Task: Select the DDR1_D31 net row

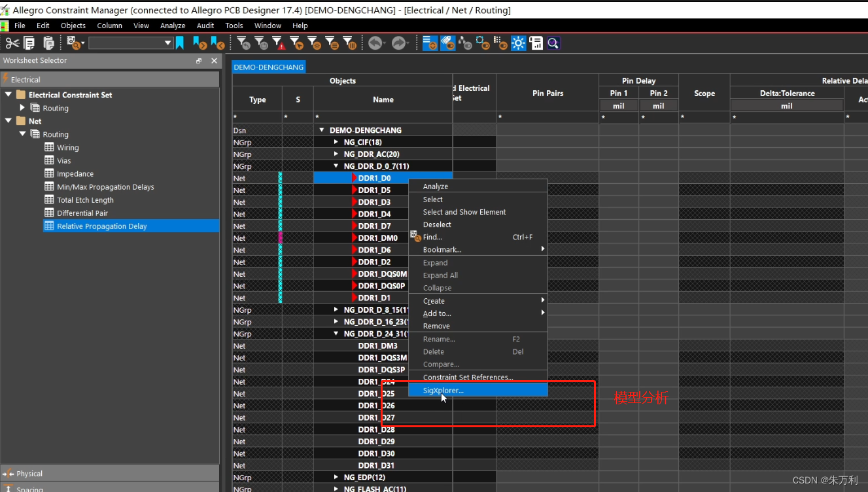Action: point(376,465)
